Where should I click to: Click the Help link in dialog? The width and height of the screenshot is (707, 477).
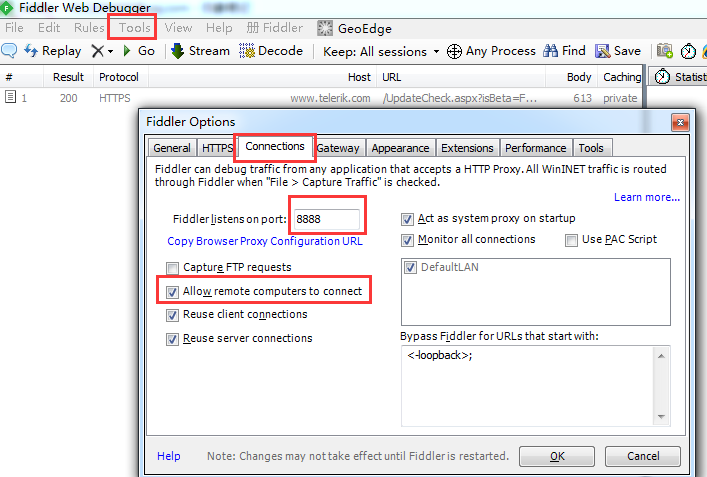(x=169, y=456)
